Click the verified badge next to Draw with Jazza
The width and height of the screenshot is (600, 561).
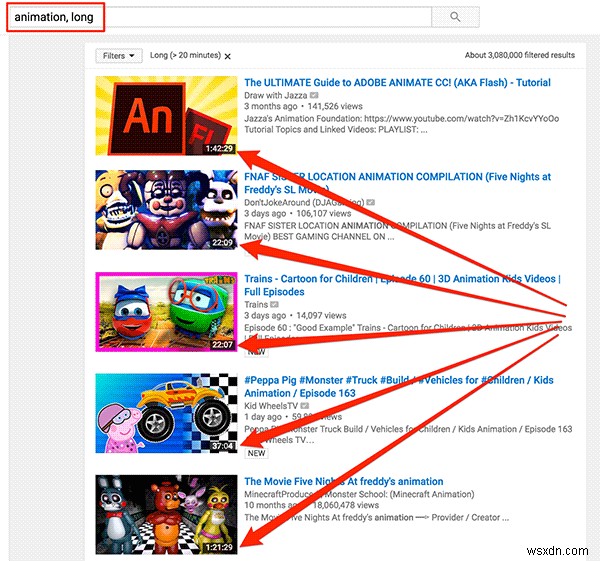pyautogui.click(x=314, y=95)
